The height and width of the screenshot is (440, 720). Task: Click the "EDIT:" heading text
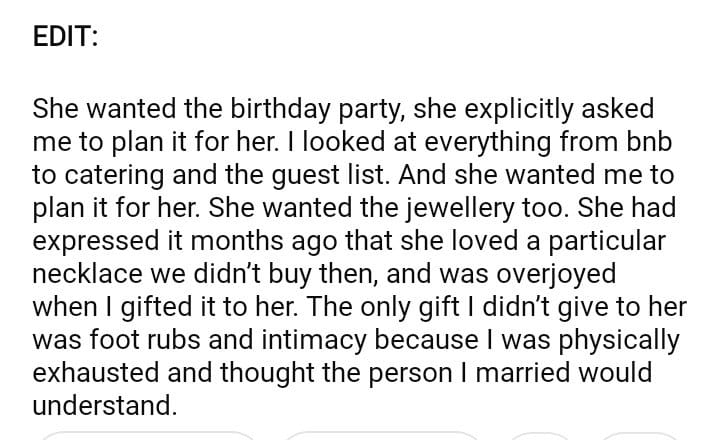click(x=65, y=39)
